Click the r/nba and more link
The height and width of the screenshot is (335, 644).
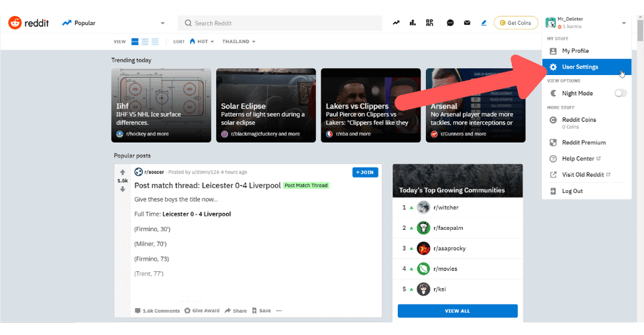pyautogui.click(x=354, y=134)
